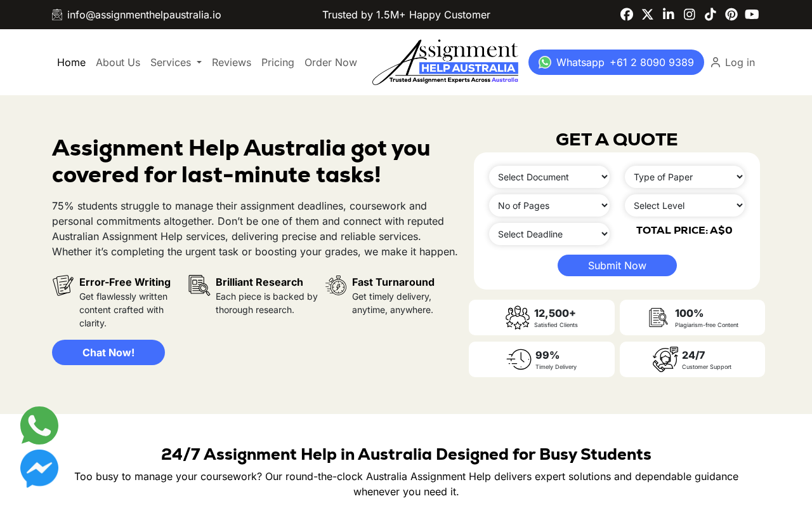812x508 pixels.
Task: Open the Pinterest social icon
Action: pos(731,15)
